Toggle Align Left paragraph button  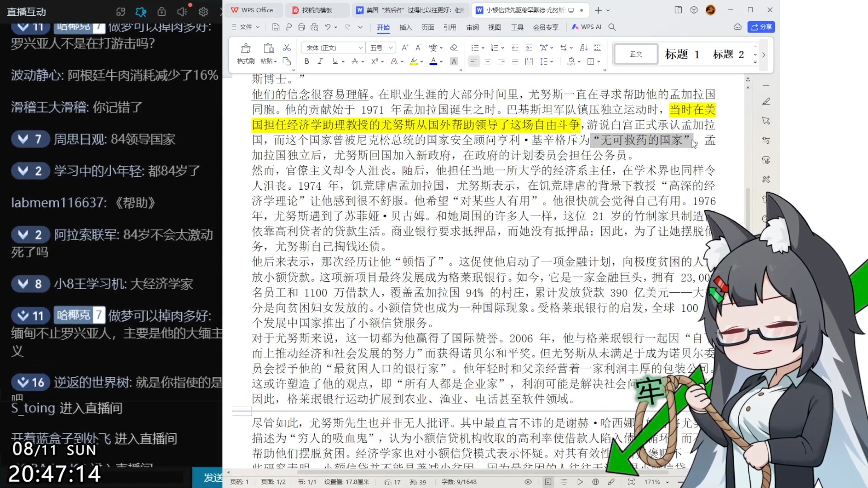click(x=473, y=61)
